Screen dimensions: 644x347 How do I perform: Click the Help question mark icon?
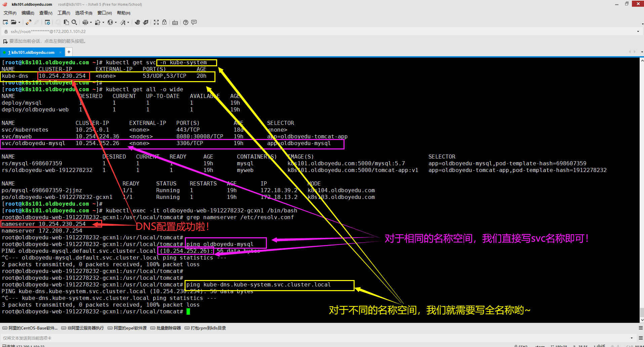tap(185, 22)
